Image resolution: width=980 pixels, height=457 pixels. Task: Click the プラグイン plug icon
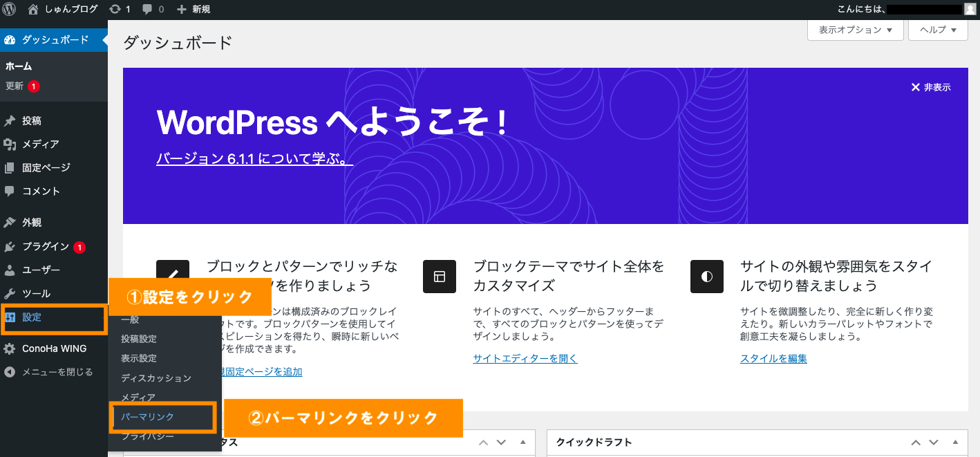coord(10,247)
